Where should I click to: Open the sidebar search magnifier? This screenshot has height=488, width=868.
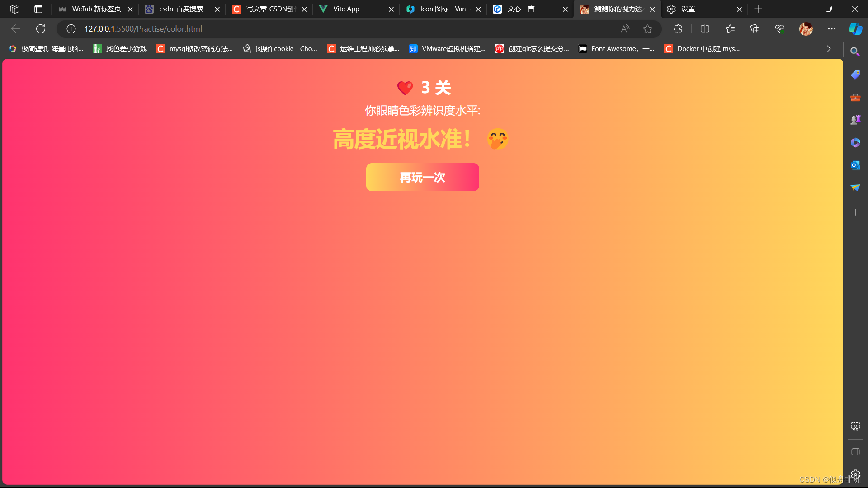click(855, 52)
